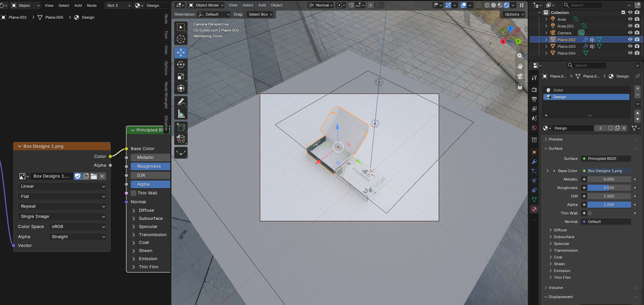This screenshot has height=305, width=644.
Task: Open the Object Mode dropdown
Action: tap(206, 5)
